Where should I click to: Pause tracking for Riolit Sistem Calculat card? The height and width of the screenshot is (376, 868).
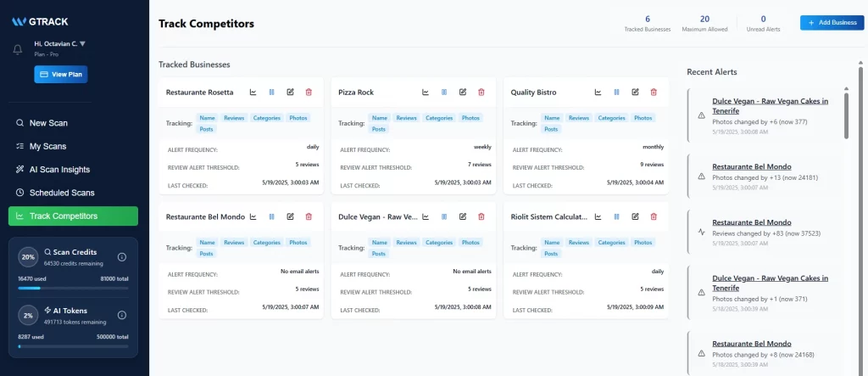pyautogui.click(x=616, y=216)
